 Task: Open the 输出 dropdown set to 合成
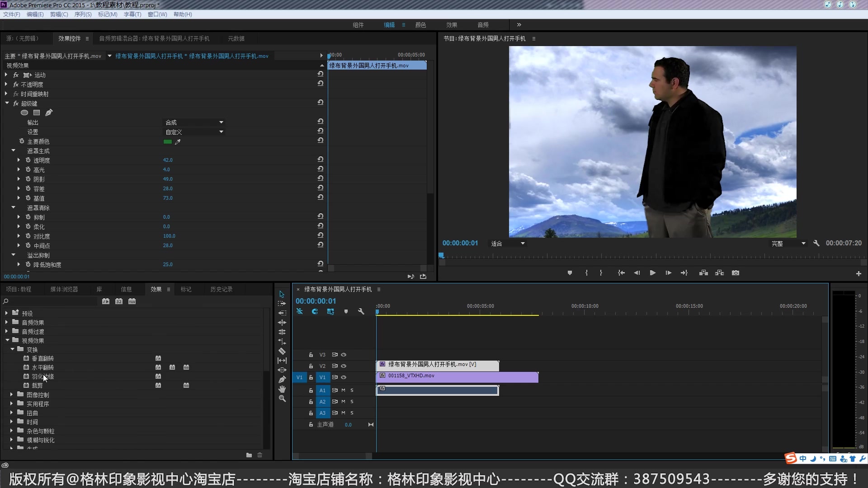point(194,122)
